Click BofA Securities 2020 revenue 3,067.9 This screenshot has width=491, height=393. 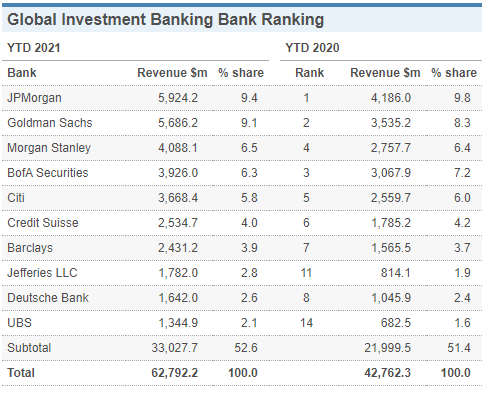point(391,173)
